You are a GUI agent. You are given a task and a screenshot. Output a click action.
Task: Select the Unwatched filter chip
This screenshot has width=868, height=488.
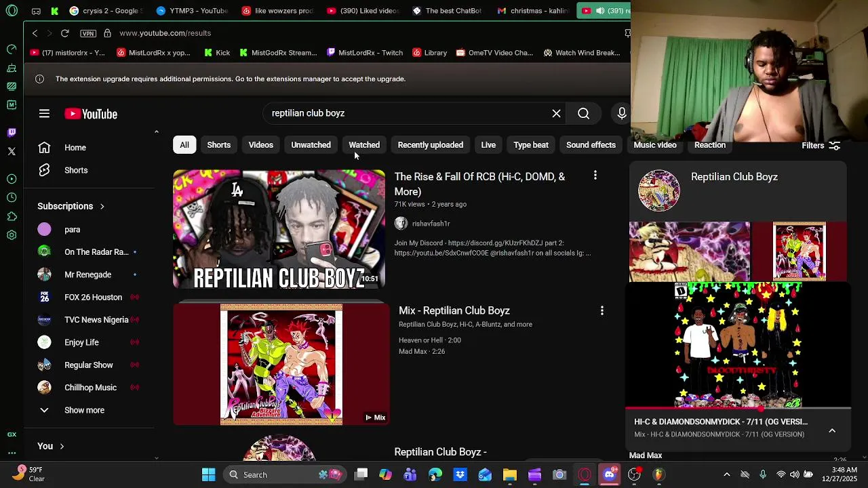pyautogui.click(x=311, y=145)
